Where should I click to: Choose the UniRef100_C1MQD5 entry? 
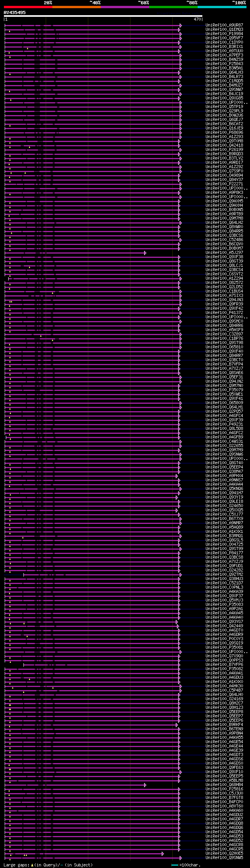(x=224, y=81)
